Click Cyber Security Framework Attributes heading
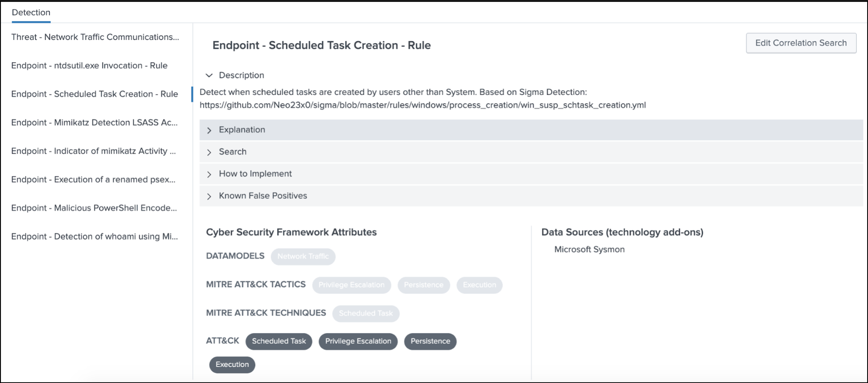The width and height of the screenshot is (868, 383). 291,232
